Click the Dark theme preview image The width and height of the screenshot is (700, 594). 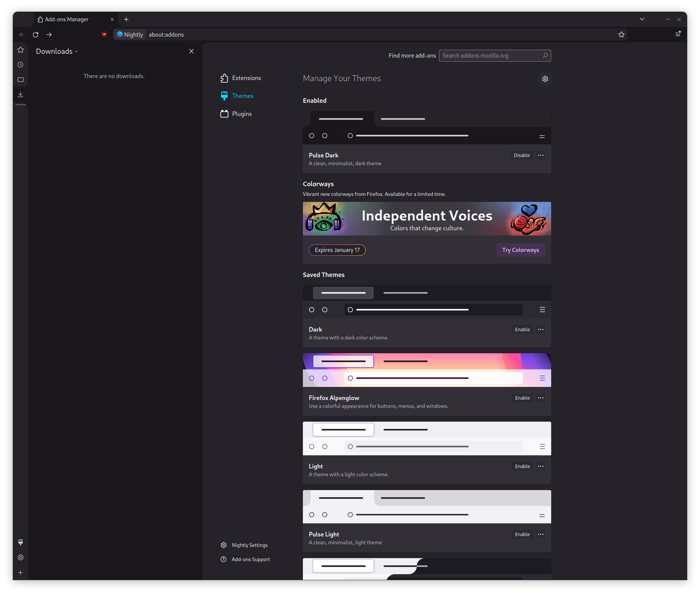tap(427, 302)
